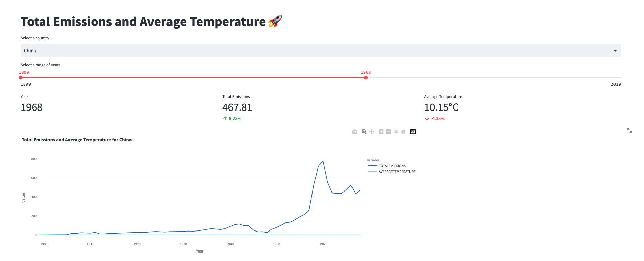Hide AVERAGETEMPERATURE trace via the legend

click(397, 172)
